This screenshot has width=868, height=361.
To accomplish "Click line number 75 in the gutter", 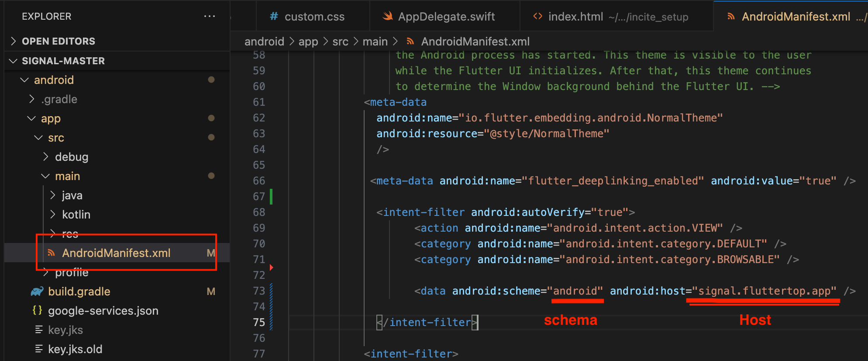I will (x=259, y=323).
